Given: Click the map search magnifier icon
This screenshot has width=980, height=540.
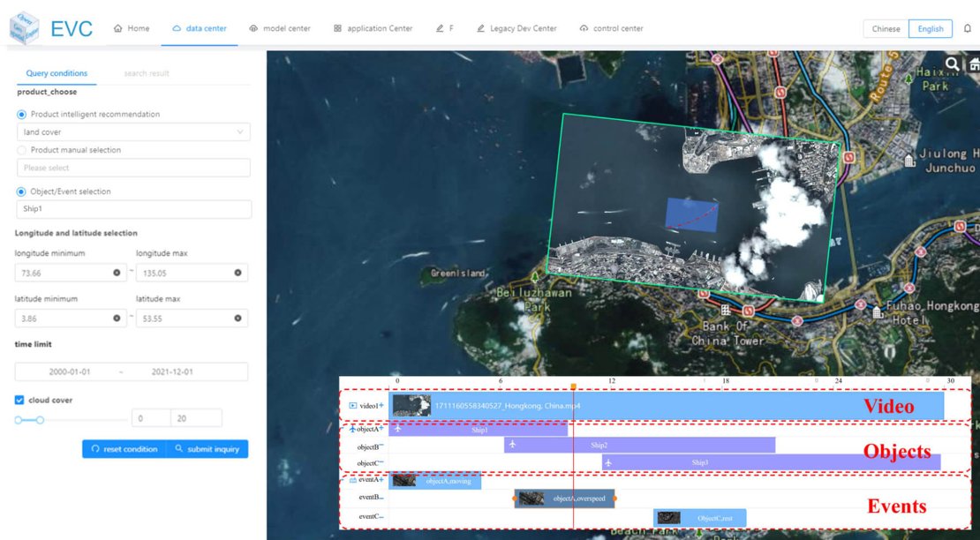Looking at the screenshot, I should 953,64.
